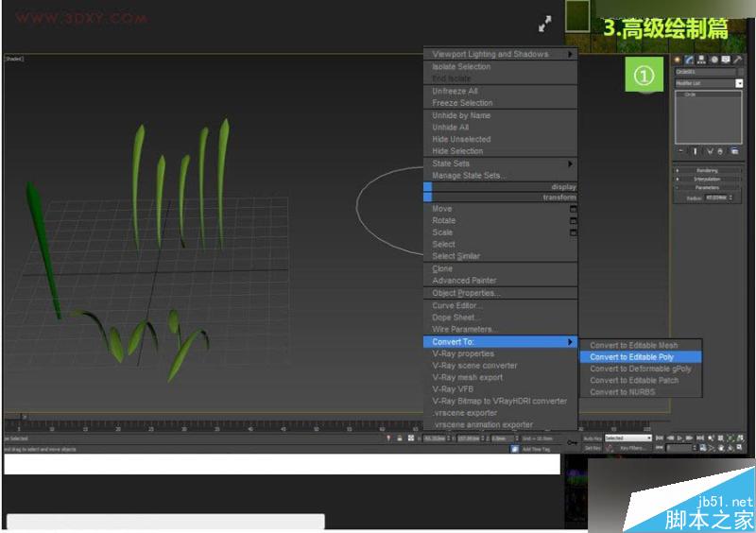Click the object color swatch beside the name
The image size is (756, 533).
click(x=741, y=72)
